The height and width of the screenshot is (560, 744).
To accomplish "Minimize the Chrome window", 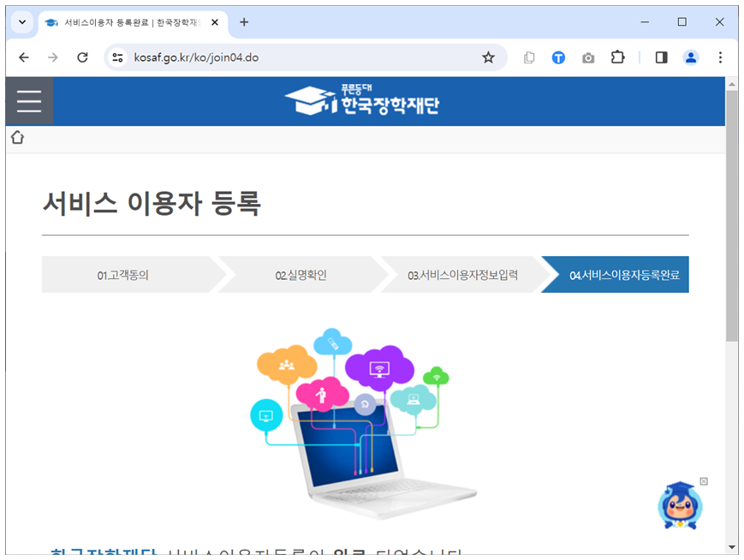I will coord(645,21).
